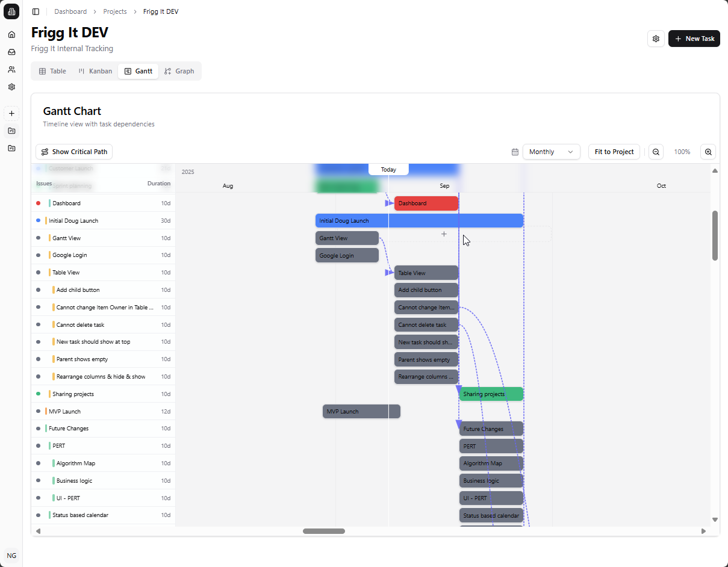Open Home from the sidebar
This screenshot has width=728, height=567.
coord(11,34)
